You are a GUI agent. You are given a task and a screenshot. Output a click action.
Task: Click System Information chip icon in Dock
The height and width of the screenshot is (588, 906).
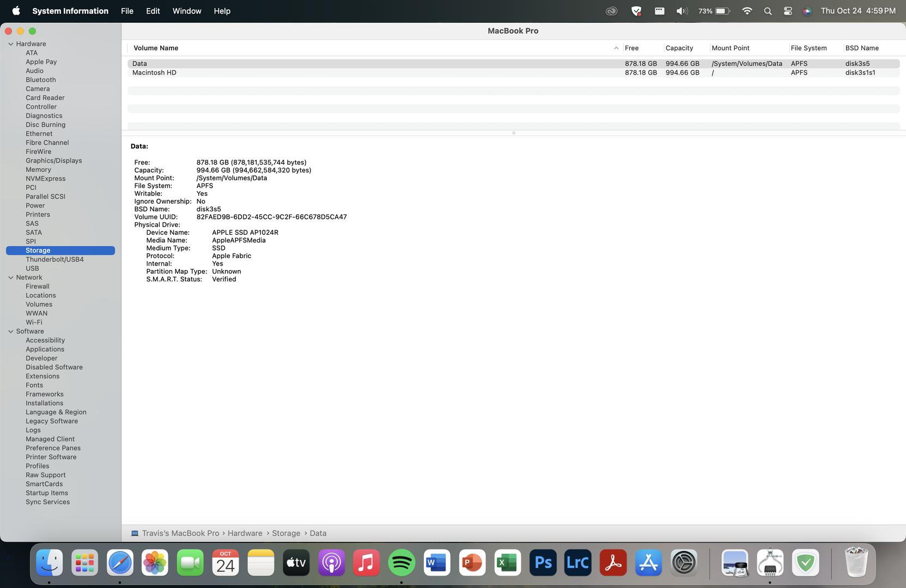(770, 562)
